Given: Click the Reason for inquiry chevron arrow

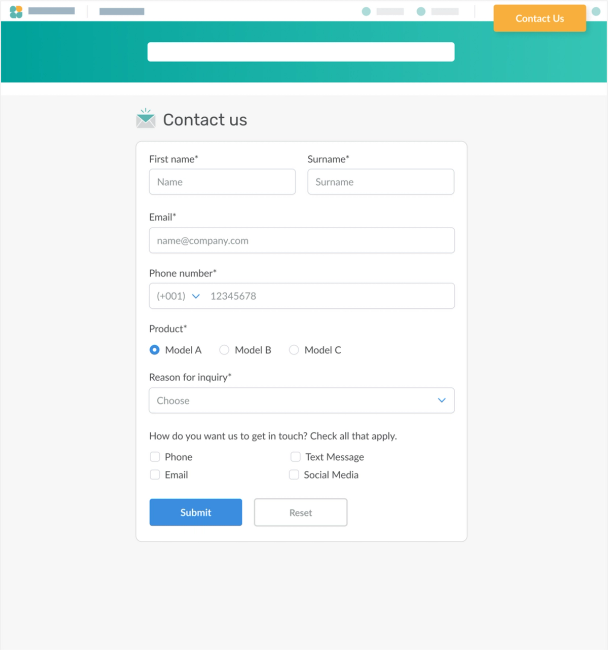Looking at the screenshot, I should point(442,400).
